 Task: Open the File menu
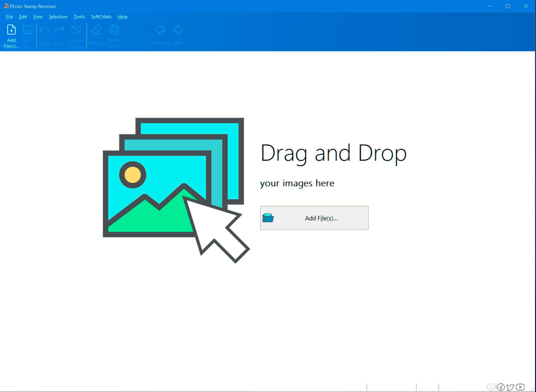point(9,17)
